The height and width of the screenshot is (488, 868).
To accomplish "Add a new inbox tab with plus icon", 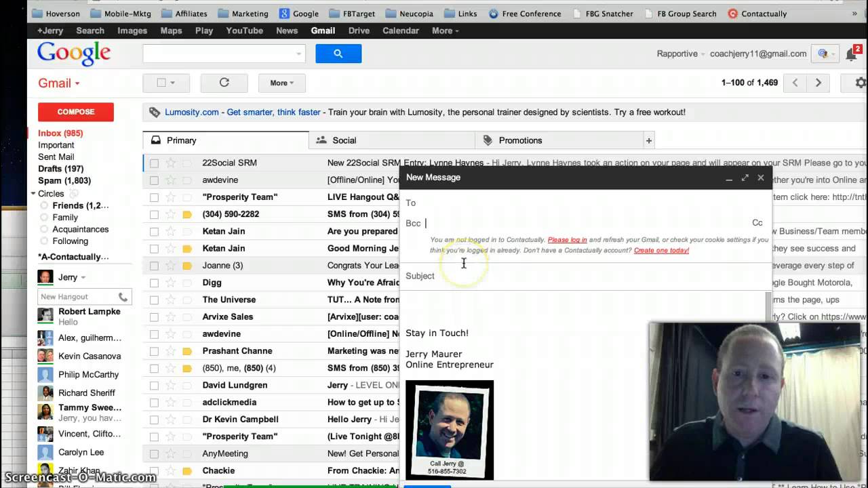I will click(x=649, y=140).
